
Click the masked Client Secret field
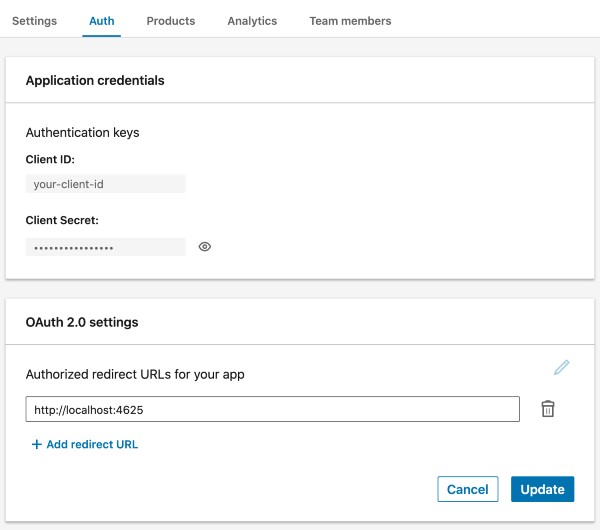[x=106, y=247]
